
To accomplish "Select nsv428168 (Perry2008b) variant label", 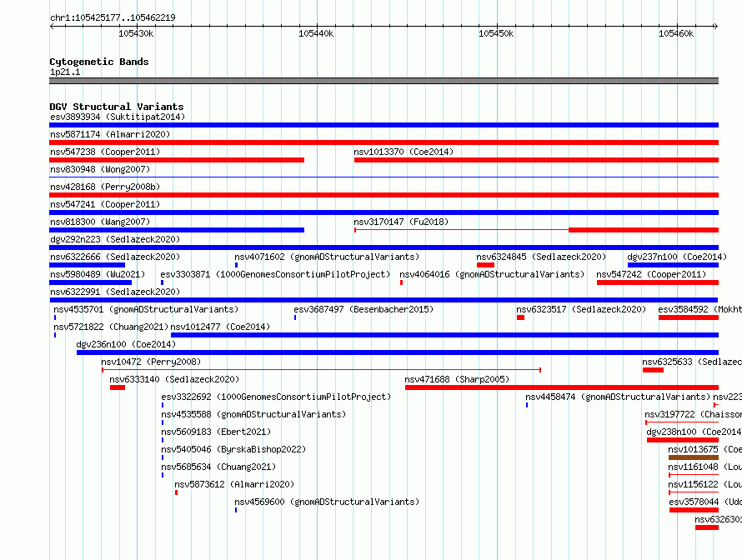I will (x=105, y=187).
